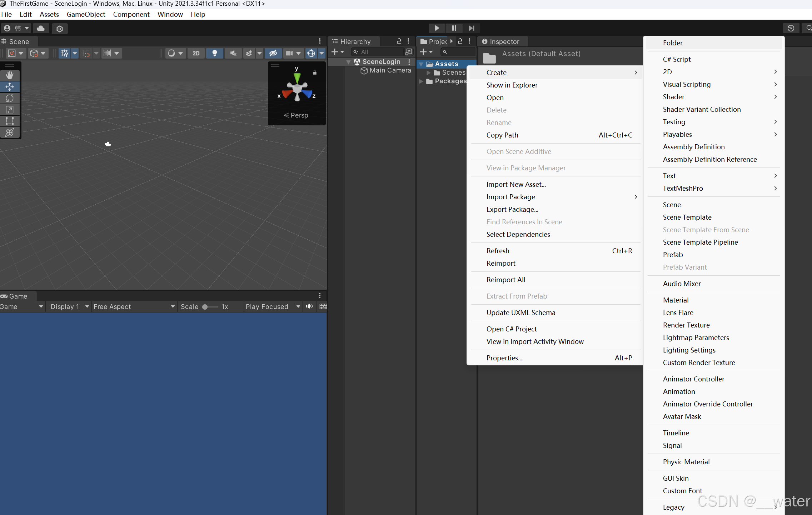Select the Rect transform tool
The width and height of the screenshot is (812, 515).
(x=10, y=121)
